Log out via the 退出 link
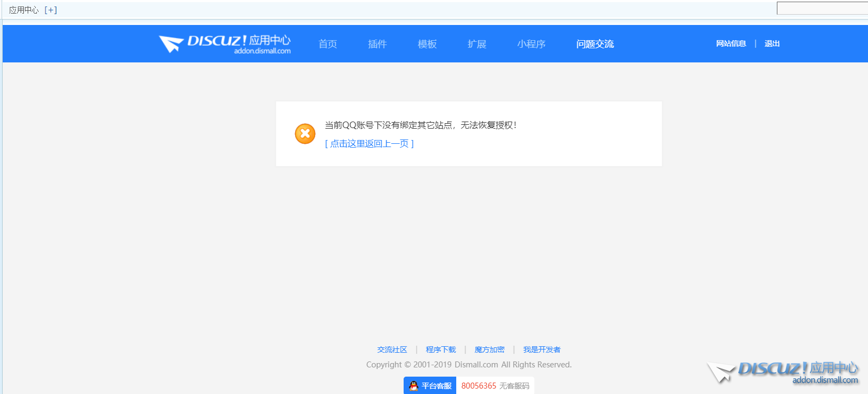 772,43
